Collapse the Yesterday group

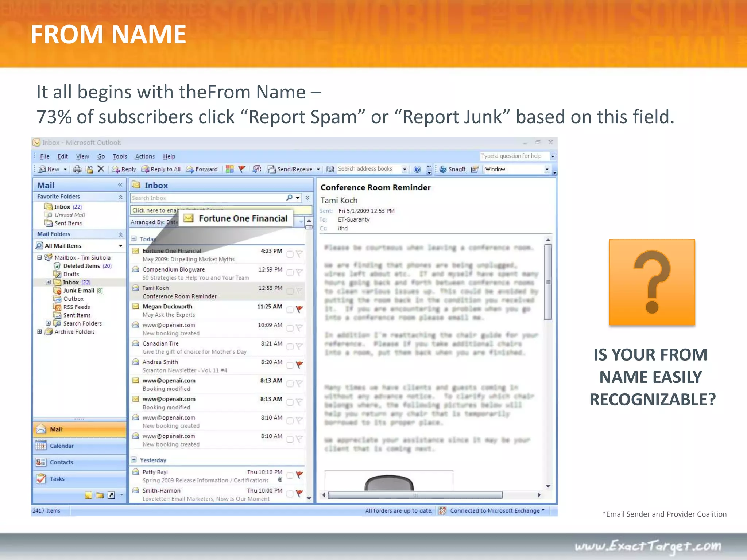tap(134, 460)
